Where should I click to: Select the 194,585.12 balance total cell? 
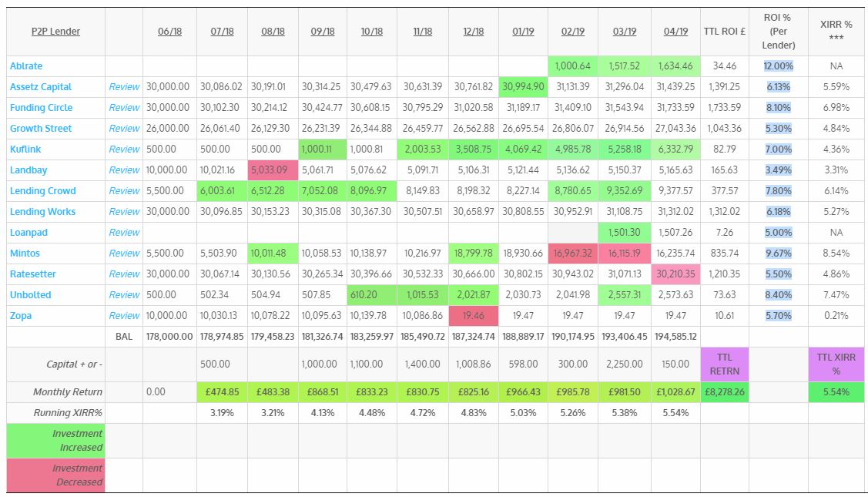pos(676,336)
